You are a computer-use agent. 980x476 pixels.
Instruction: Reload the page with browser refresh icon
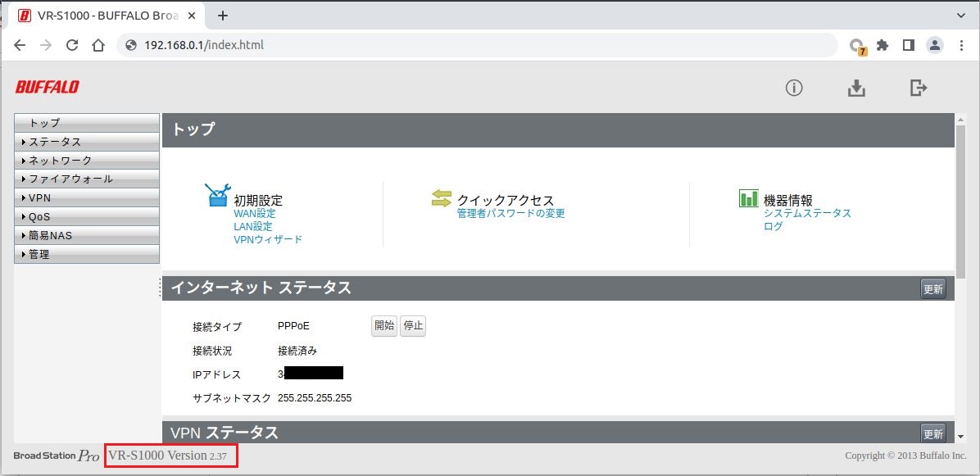pos(72,45)
